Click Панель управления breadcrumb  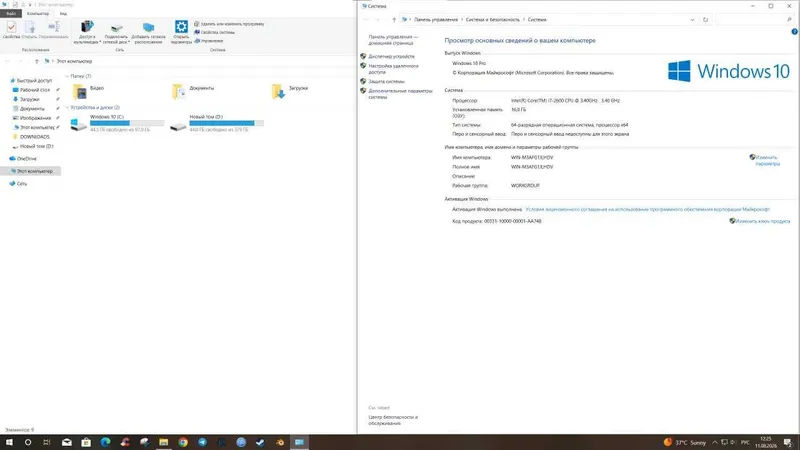(x=436, y=20)
